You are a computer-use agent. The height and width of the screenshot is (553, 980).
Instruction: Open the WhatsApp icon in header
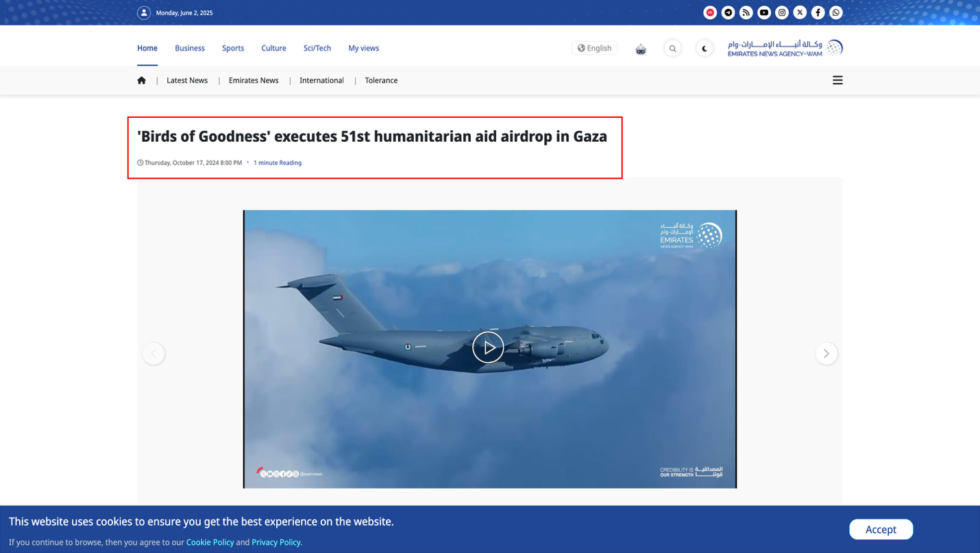pos(836,12)
